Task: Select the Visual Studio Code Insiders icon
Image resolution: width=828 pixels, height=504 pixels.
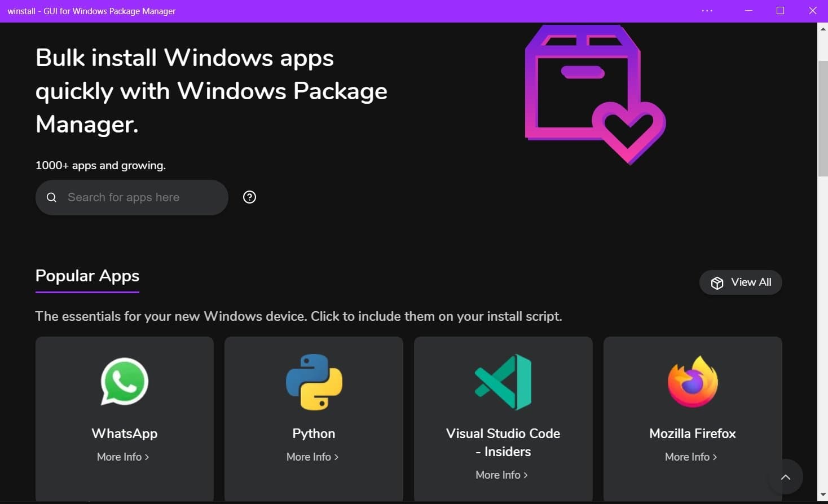Action: (x=503, y=382)
